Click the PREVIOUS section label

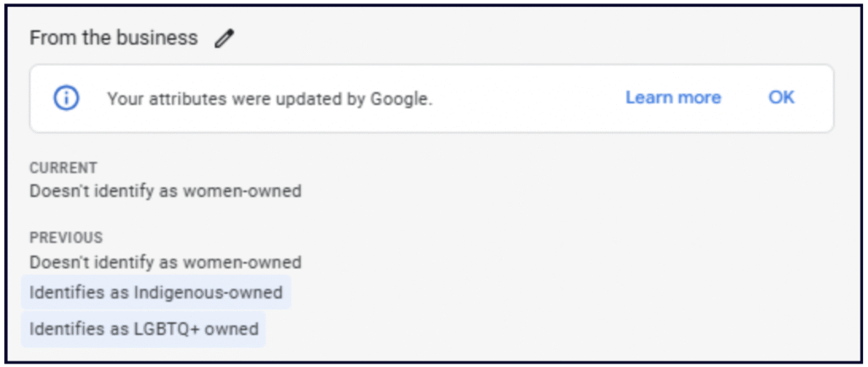point(66,238)
